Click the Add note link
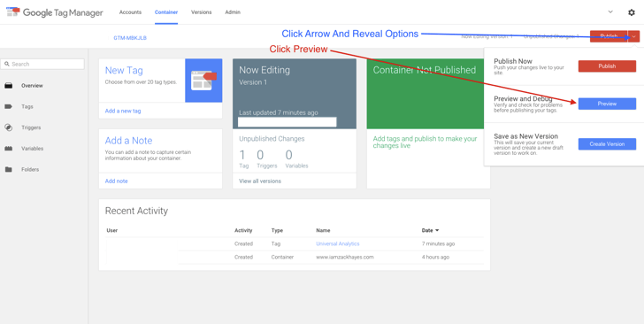The image size is (644, 324). click(116, 181)
